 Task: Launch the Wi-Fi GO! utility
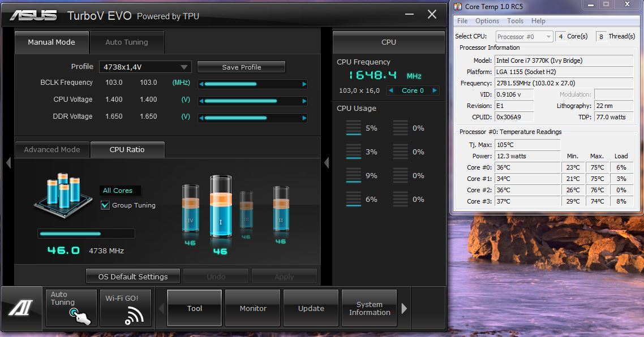[126, 308]
